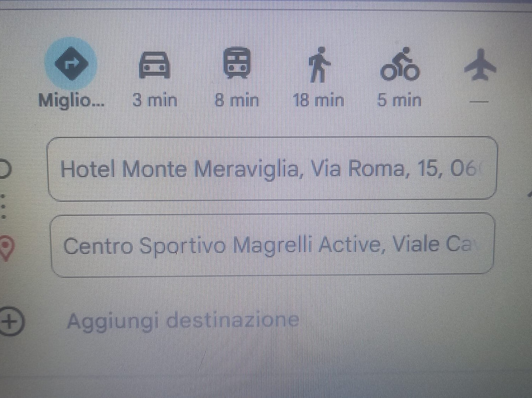
Task: Pick cycling mode bicycle icon
Action: pyautogui.click(x=400, y=64)
